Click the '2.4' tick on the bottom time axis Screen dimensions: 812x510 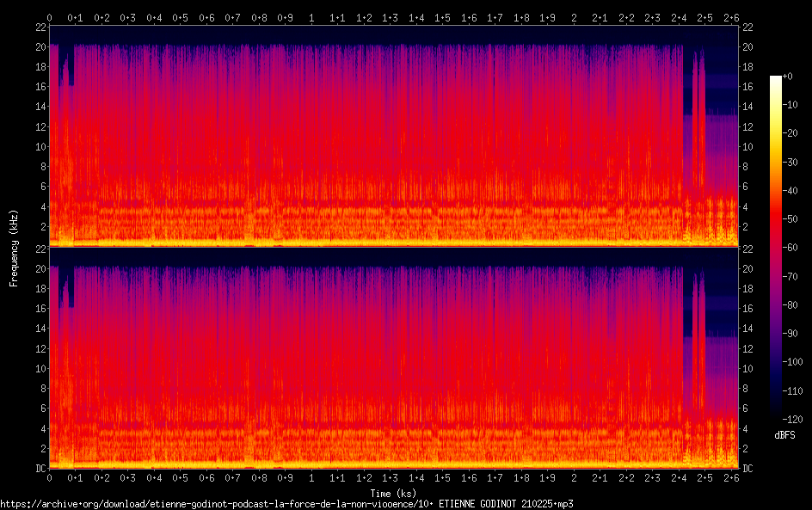coord(679,478)
